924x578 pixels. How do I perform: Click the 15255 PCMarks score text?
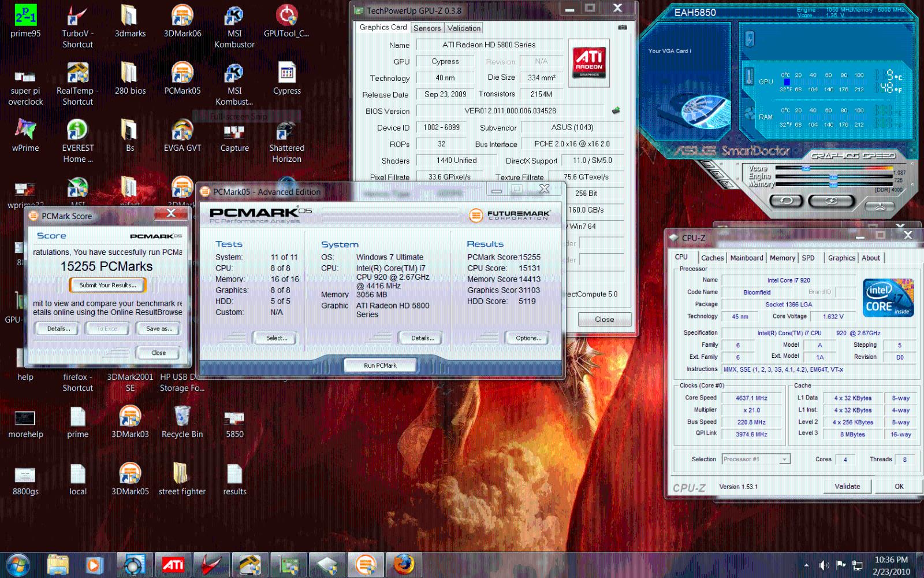coord(107,266)
